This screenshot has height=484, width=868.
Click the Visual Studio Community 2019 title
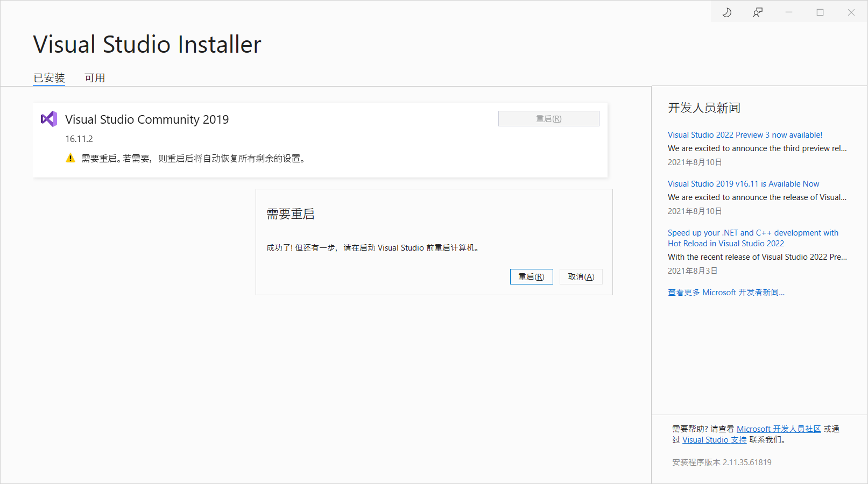tap(147, 119)
